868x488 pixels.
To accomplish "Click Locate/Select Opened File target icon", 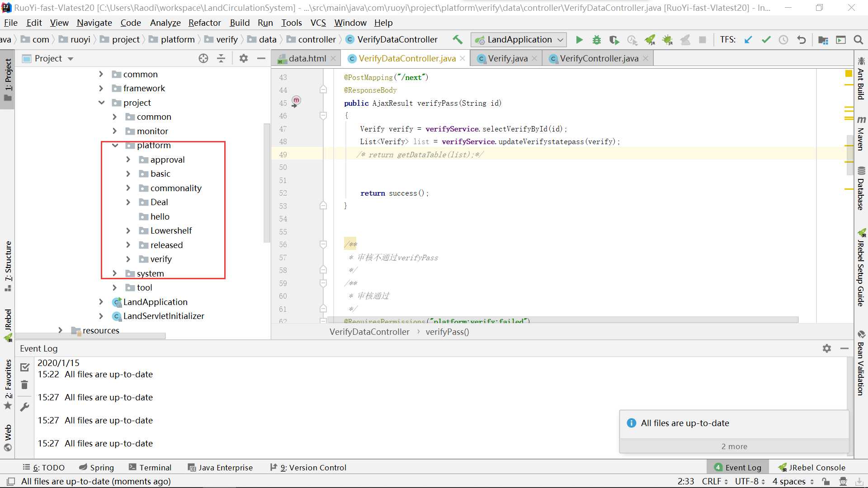I will click(x=203, y=58).
